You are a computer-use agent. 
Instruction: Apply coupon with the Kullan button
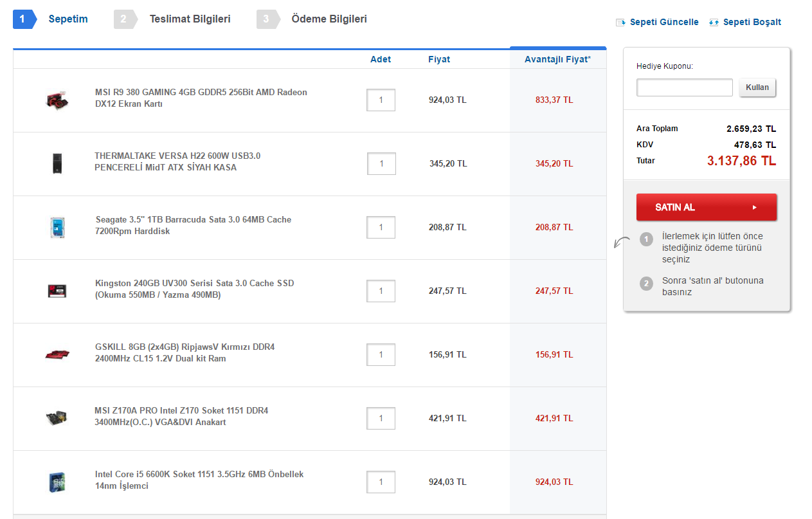757,87
